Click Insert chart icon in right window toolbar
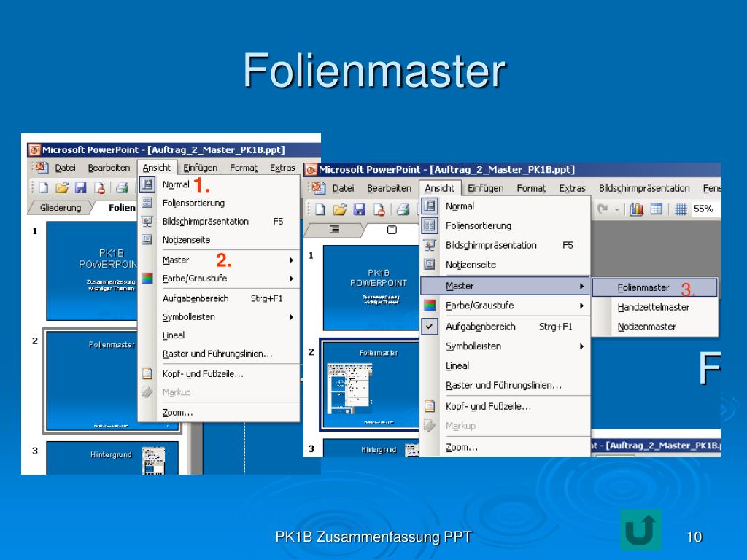747x560 pixels. (636, 209)
